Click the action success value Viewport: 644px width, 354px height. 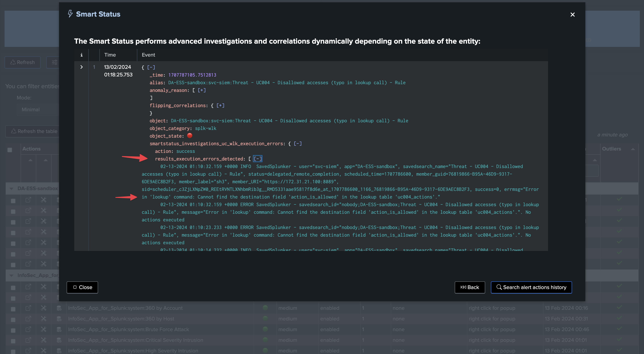tap(185, 151)
